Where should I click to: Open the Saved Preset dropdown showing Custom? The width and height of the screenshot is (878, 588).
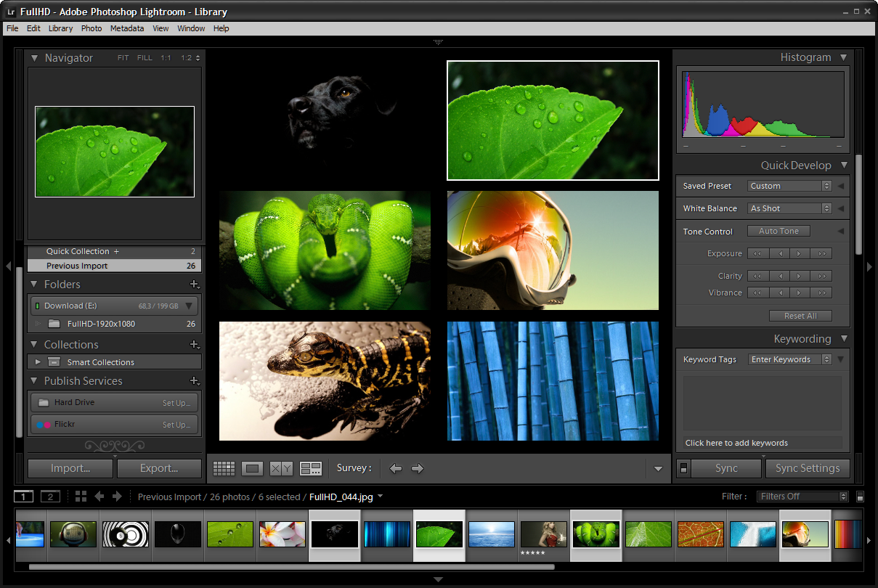[789, 186]
